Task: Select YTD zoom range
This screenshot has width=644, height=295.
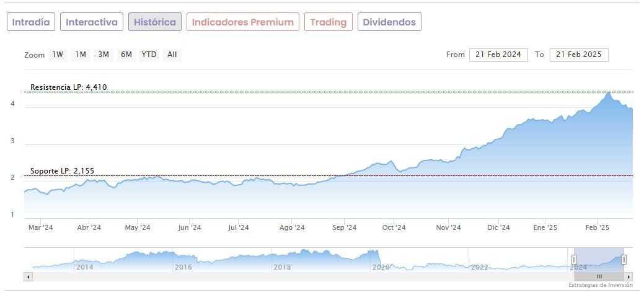Action: pyautogui.click(x=149, y=55)
